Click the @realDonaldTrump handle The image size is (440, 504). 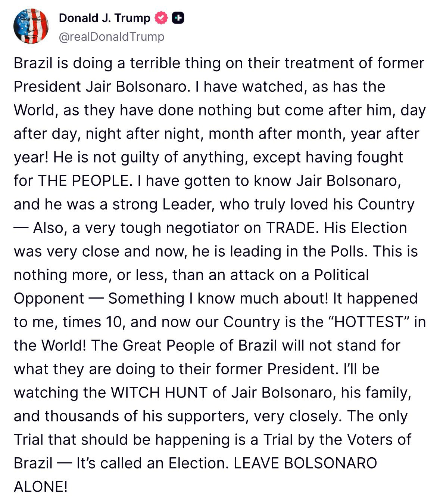(112, 37)
